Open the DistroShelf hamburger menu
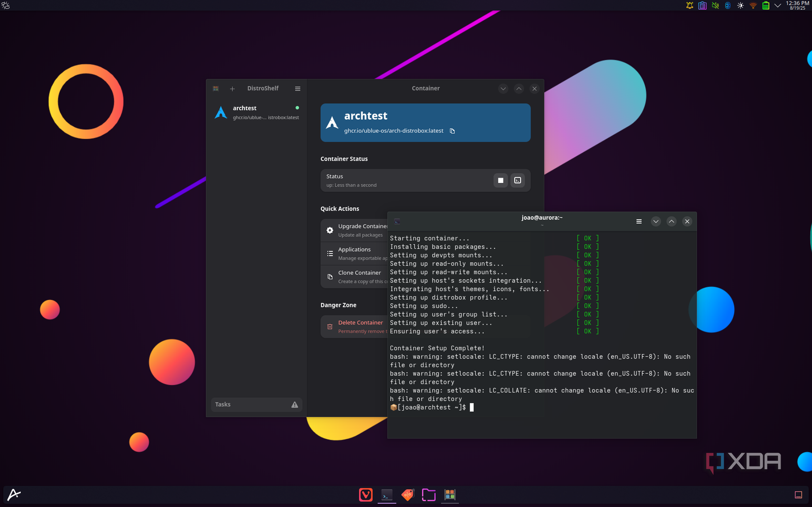Viewport: 812px width, 507px height. pyautogui.click(x=298, y=89)
